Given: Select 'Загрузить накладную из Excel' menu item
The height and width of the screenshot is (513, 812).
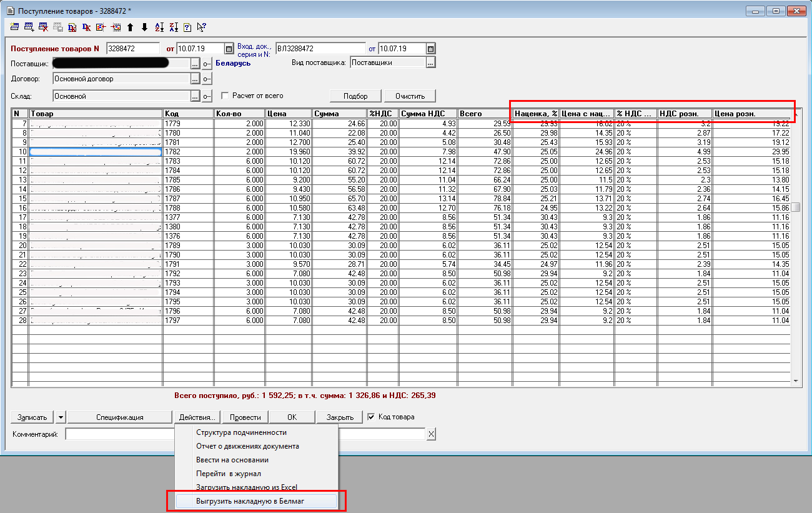Looking at the screenshot, I should (246, 487).
